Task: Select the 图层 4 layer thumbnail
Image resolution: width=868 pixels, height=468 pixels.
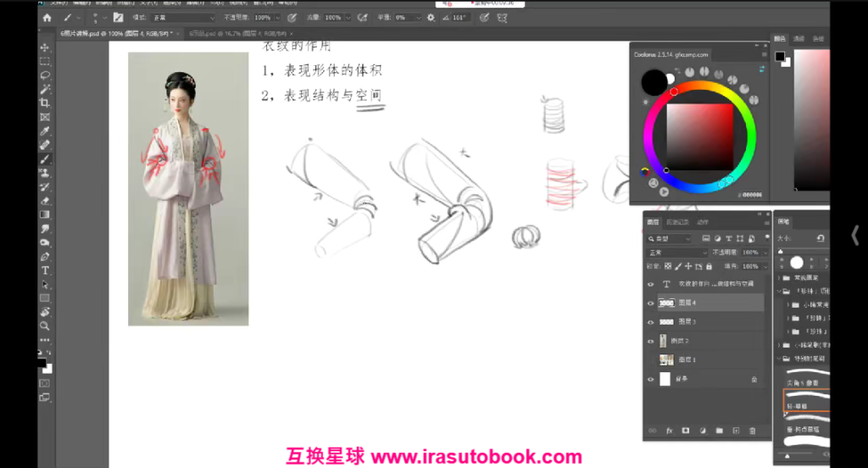Action: [666, 303]
